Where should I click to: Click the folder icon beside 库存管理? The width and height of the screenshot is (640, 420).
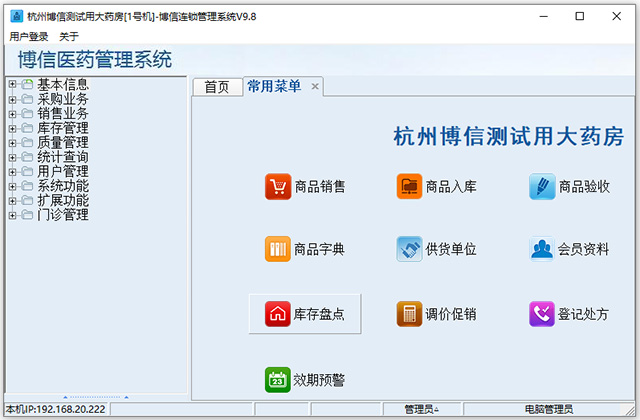(27, 128)
